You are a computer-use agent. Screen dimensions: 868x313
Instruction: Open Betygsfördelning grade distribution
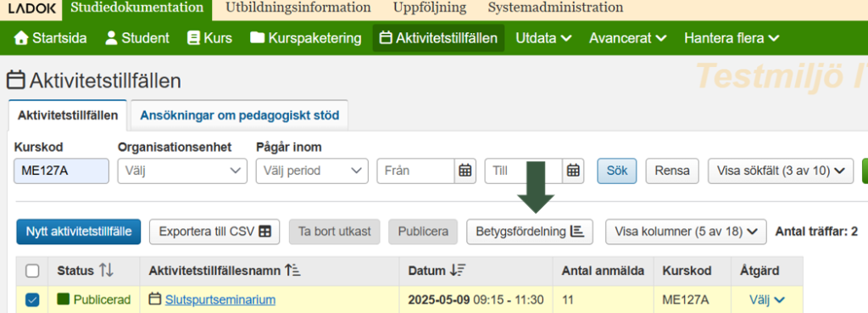530,232
